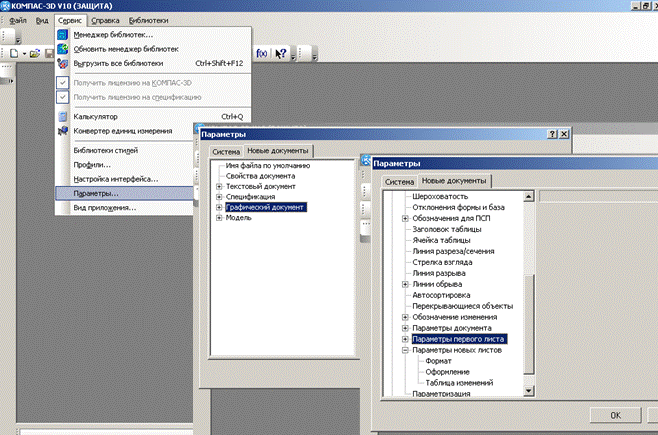The height and width of the screenshot is (435, 658).
Task: Select Шероховатость tree item
Action: (x=440, y=196)
